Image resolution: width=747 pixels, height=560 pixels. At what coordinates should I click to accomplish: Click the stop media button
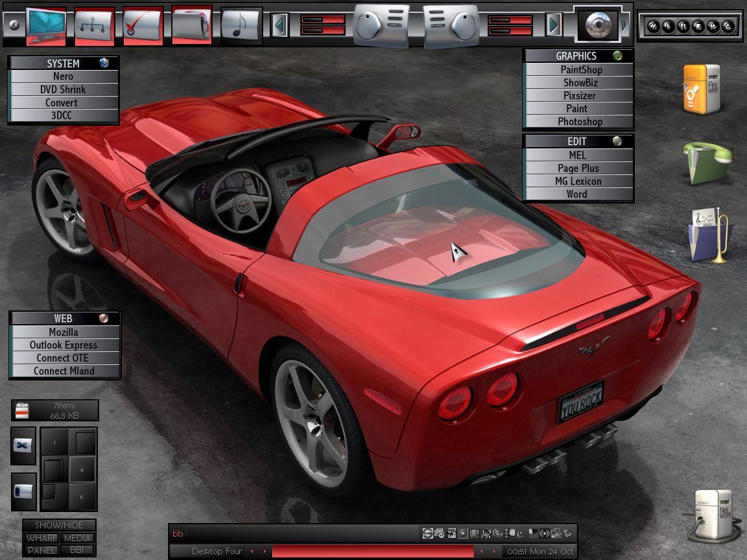[x=698, y=26]
